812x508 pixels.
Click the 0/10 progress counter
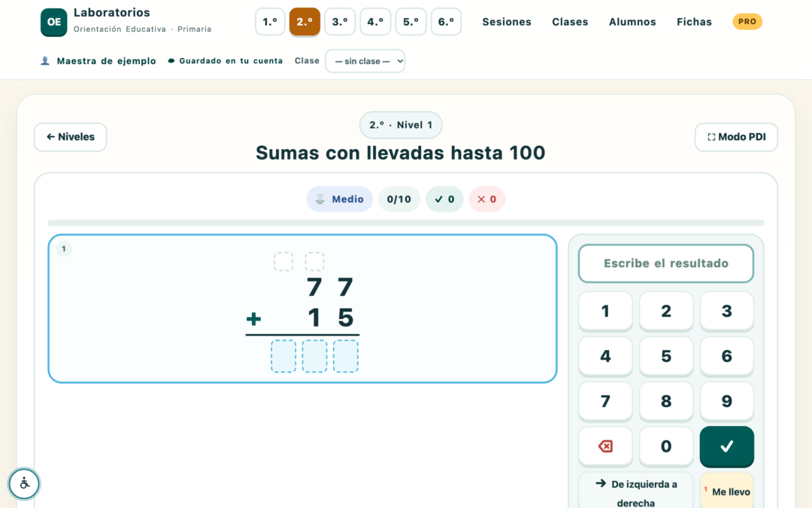pos(398,199)
